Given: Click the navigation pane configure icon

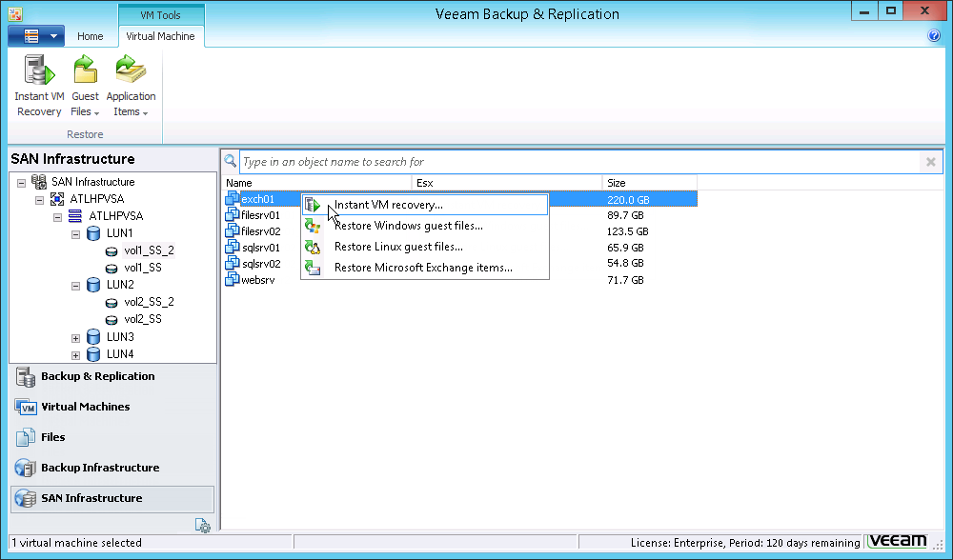Looking at the screenshot, I should point(203,526).
